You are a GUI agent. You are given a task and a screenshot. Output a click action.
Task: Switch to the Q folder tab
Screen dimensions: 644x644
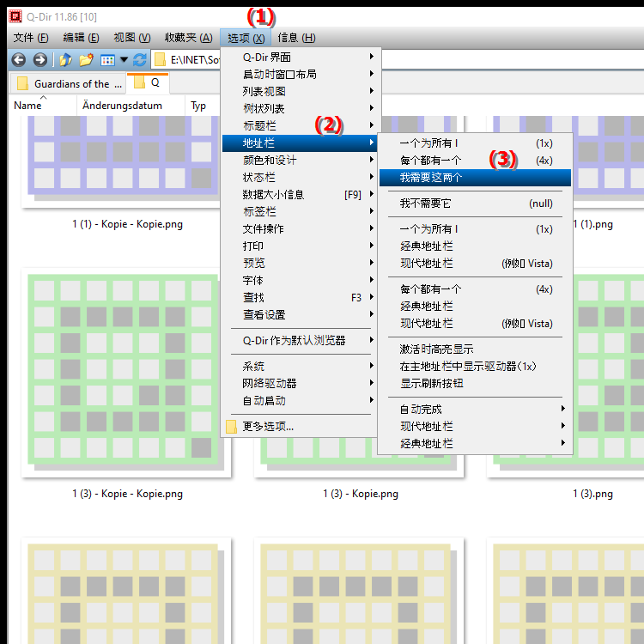coord(148,83)
